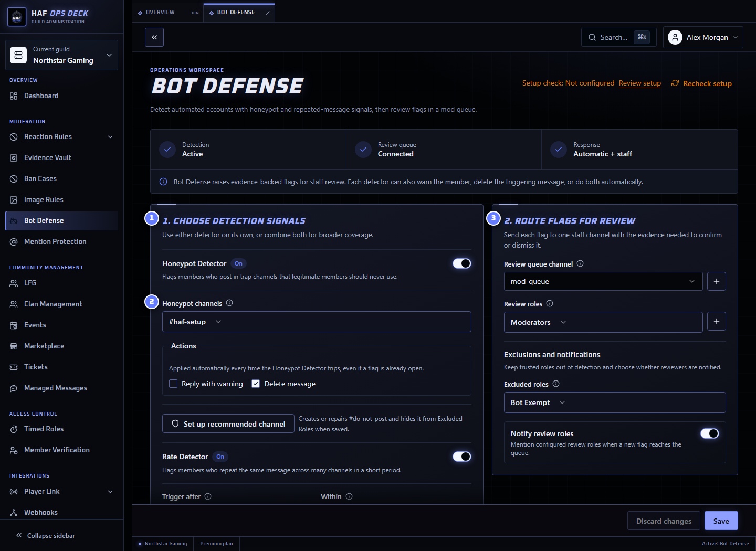This screenshot has height=551, width=756.
Task: Open the Moderators review roles dropdown
Action: point(603,322)
